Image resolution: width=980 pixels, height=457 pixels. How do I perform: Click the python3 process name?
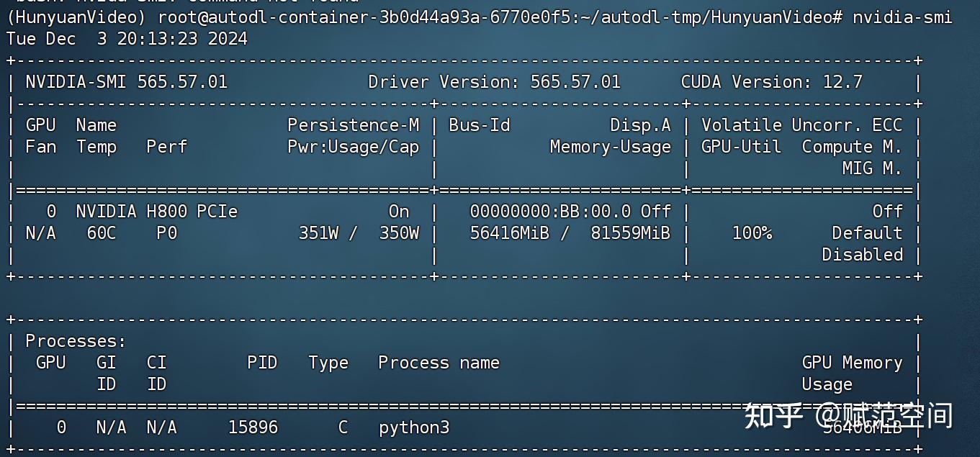coord(414,427)
